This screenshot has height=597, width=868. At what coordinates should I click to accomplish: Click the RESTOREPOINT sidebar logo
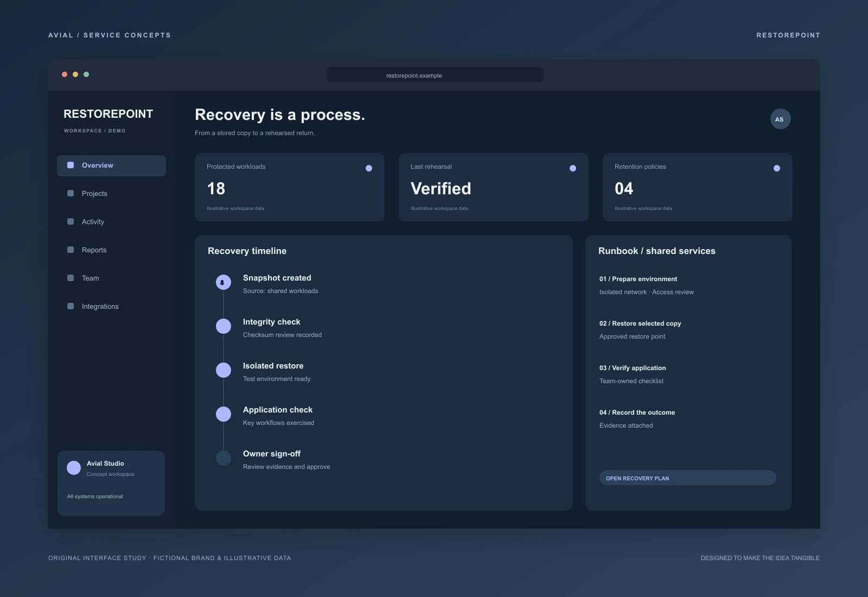coord(108,114)
